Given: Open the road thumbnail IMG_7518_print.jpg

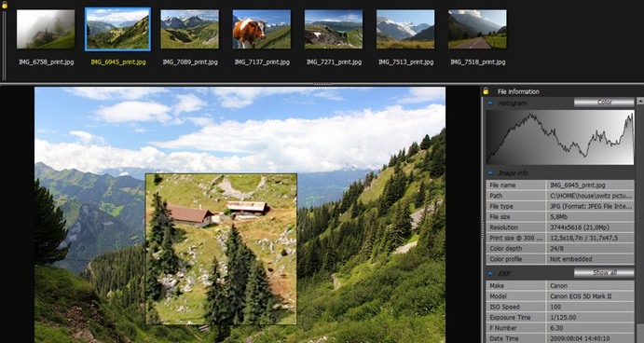Looking at the screenshot, I should [477, 29].
